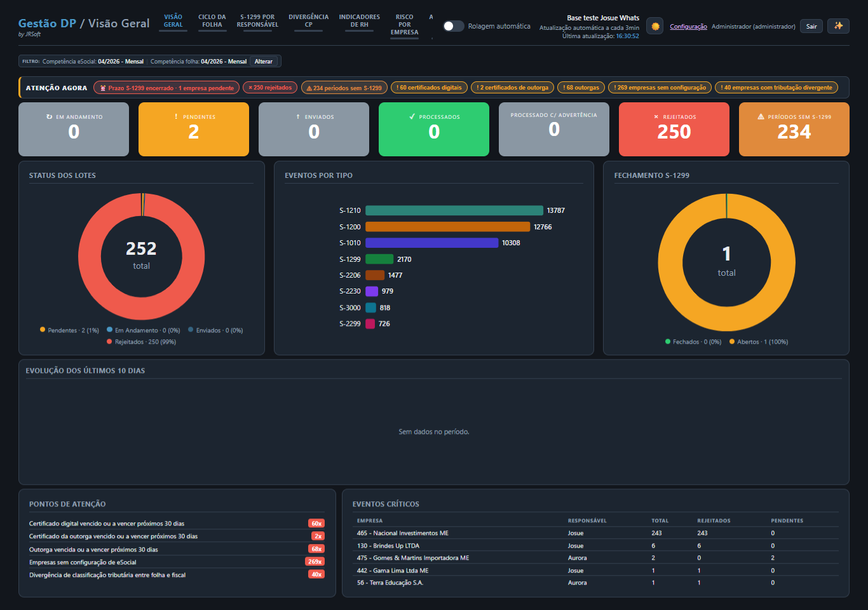Open the Risco por Empresa tab
This screenshot has width=868, height=610.
click(405, 25)
